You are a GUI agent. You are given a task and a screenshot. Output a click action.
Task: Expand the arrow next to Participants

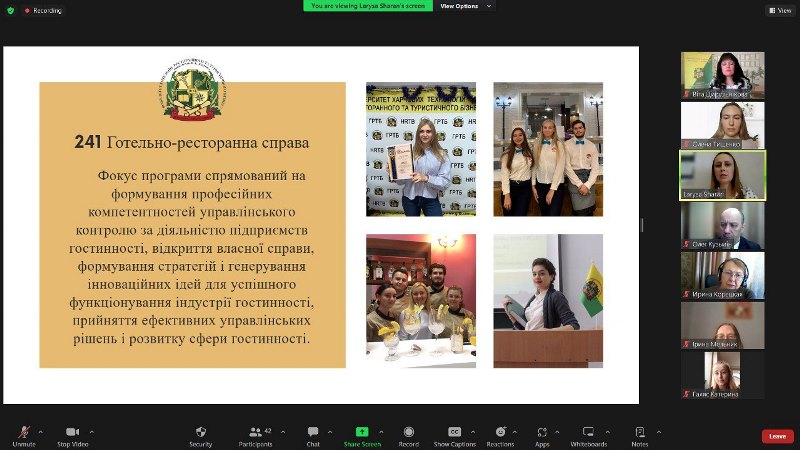(283, 432)
